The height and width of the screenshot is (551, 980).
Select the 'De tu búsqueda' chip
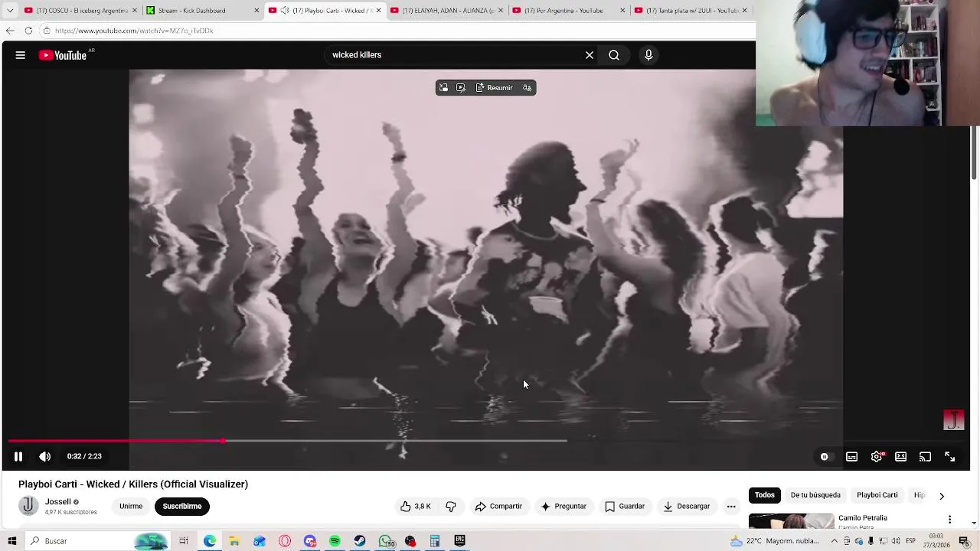pyautogui.click(x=815, y=495)
